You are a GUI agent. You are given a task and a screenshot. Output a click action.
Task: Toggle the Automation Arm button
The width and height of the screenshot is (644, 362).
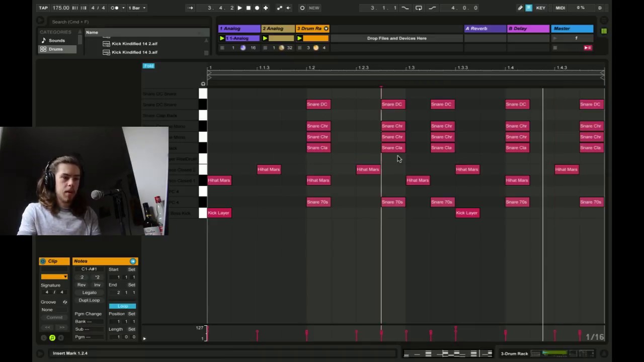(279, 8)
